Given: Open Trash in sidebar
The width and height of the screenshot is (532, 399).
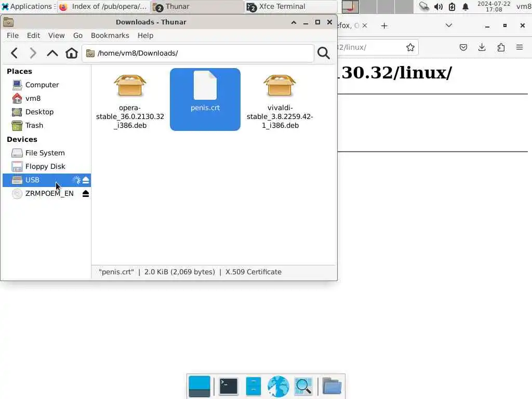Looking at the screenshot, I should tap(46, 126).
